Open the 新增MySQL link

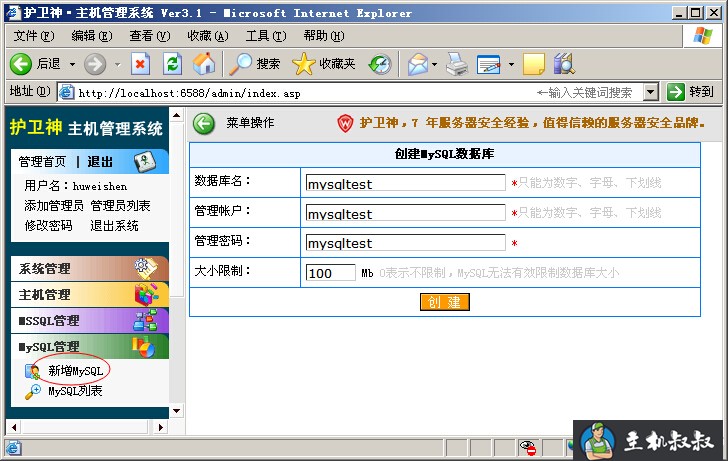(x=76, y=371)
